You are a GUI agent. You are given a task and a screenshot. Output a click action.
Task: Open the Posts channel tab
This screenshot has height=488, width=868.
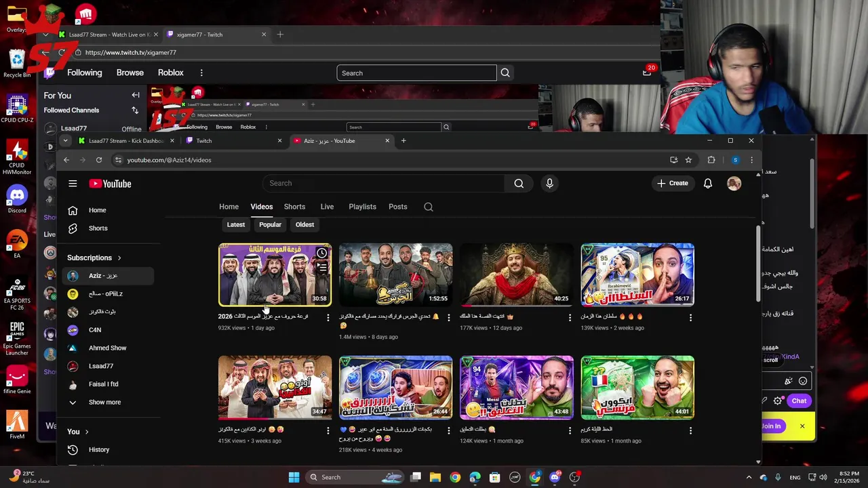coord(398,207)
